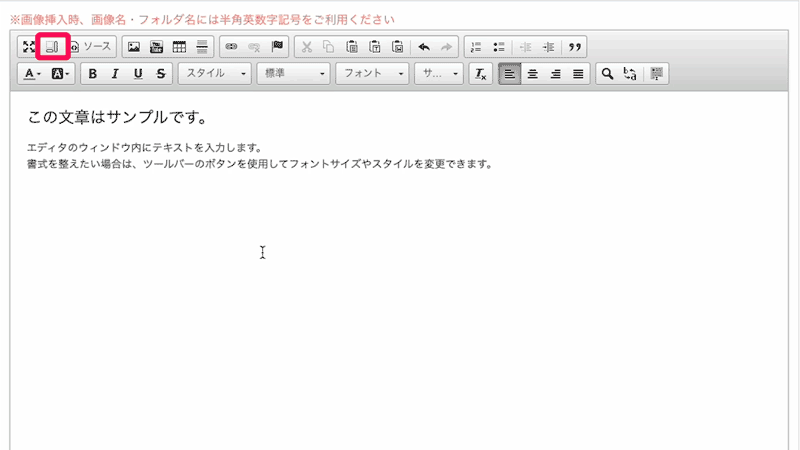
Task: Click the highlighted preview icon
Action: [53, 47]
